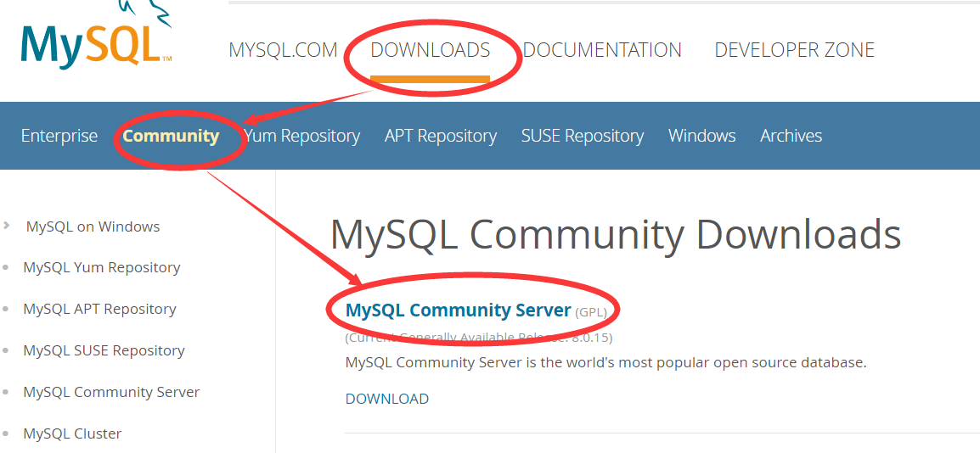
Task: Open the DEVELOPER ZONE top navigation tab
Action: [x=794, y=50]
